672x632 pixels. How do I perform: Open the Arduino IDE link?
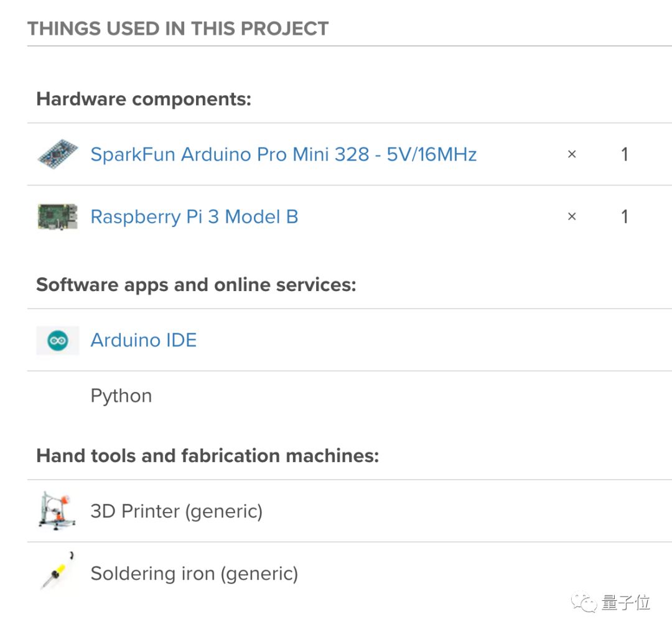point(144,340)
